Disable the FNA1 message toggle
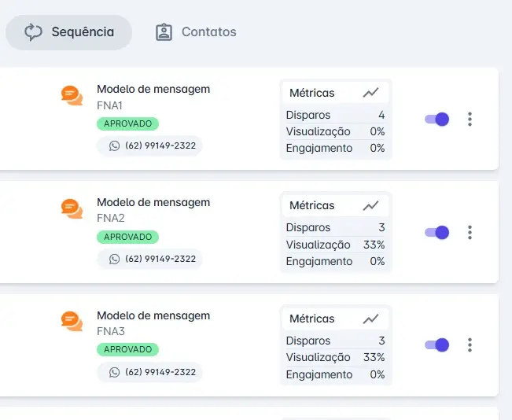 tap(437, 120)
